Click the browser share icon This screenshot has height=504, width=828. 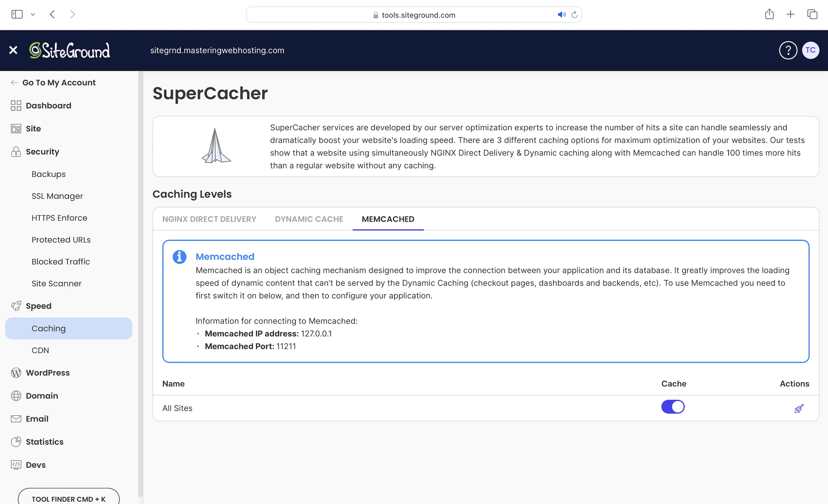(769, 14)
